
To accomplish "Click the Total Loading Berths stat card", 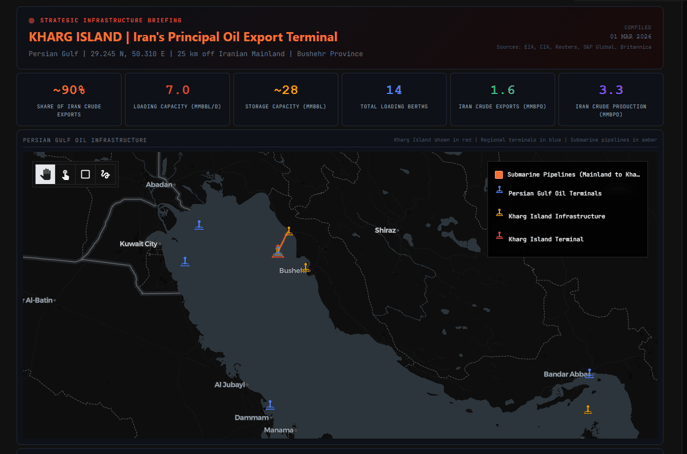I will [394, 99].
